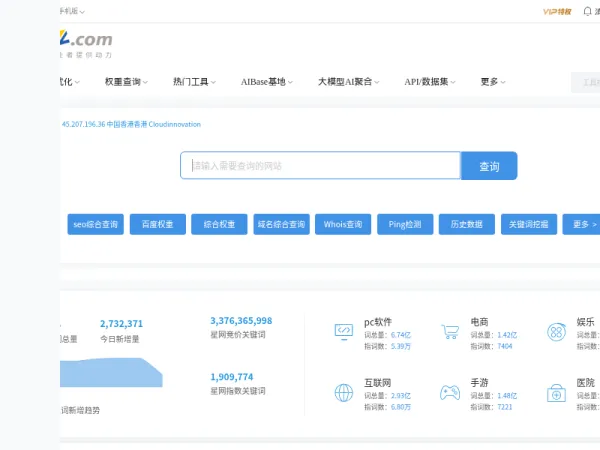This screenshot has height=450, width=600.
Task: Select the 域名综合查询 button
Action: tap(281, 224)
